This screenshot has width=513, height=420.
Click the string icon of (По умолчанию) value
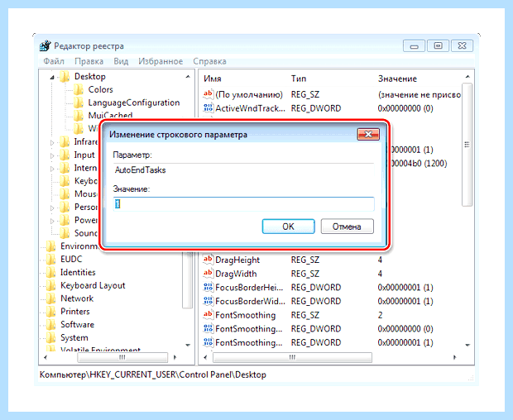coord(208,94)
